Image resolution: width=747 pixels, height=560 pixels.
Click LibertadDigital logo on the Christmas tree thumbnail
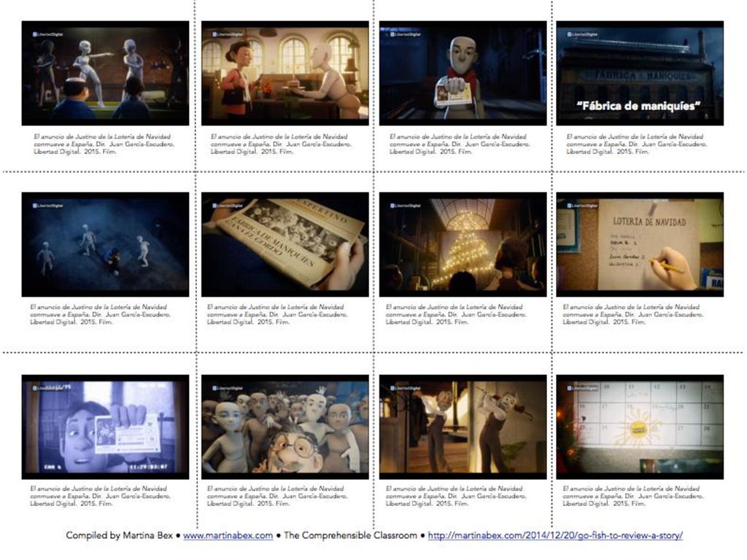[x=406, y=206]
